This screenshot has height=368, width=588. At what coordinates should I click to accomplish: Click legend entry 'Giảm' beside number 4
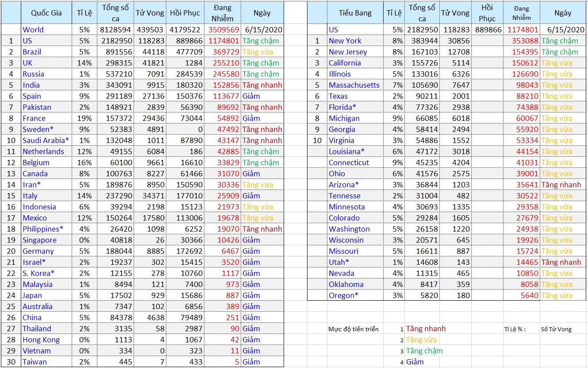[x=415, y=362]
